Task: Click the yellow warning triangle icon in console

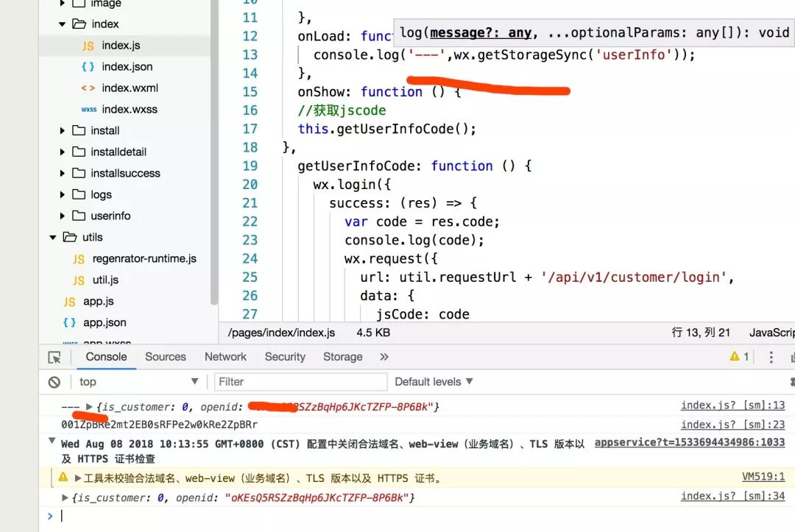Action: coord(63,477)
